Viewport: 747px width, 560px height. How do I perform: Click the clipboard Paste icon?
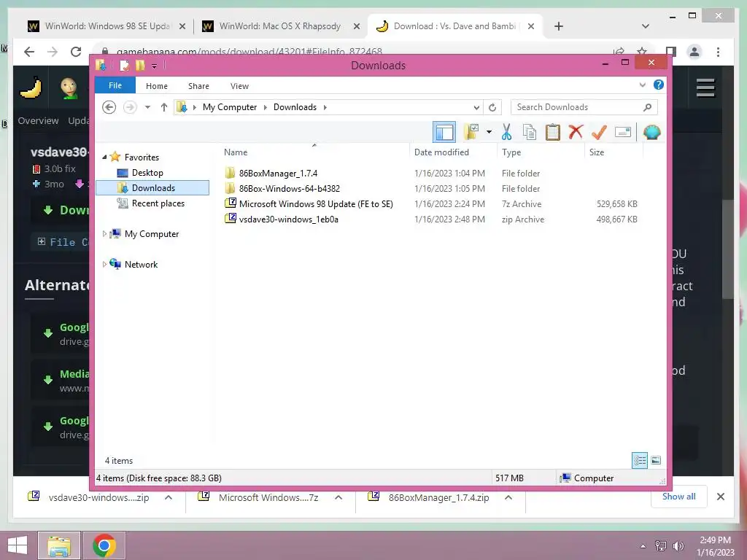click(x=553, y=132)
